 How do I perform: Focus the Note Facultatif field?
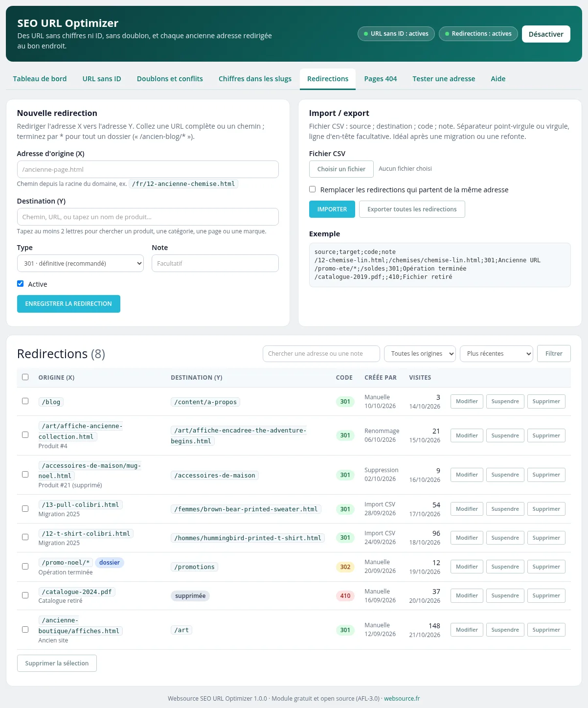click(x=215, y=263)
